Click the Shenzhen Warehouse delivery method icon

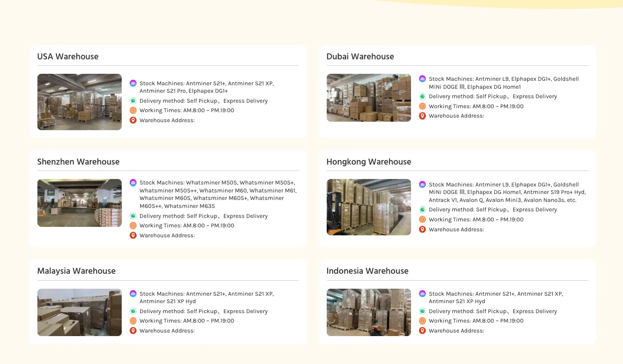(x=133, y=216)
